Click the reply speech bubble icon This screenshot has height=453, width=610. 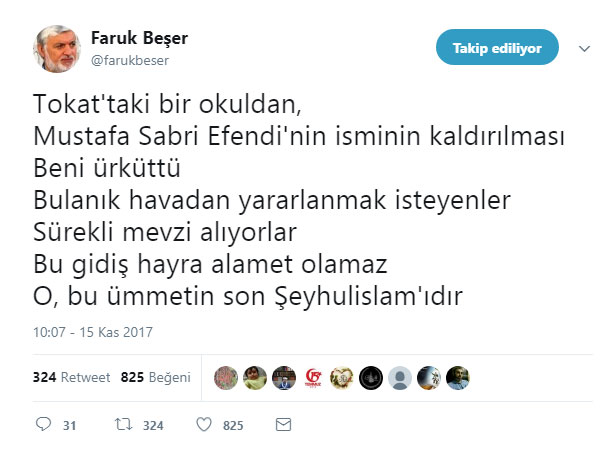tap(42, 425)
